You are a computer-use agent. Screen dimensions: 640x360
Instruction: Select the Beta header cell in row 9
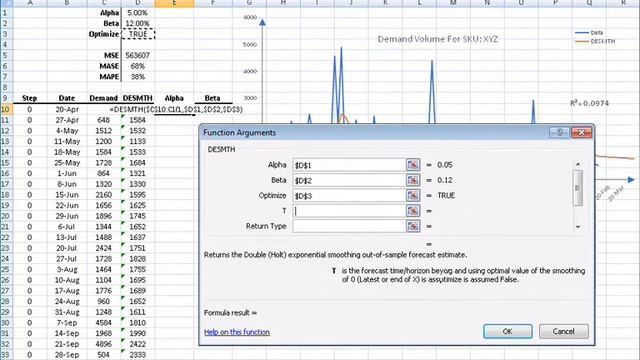(x=212, y=98)
